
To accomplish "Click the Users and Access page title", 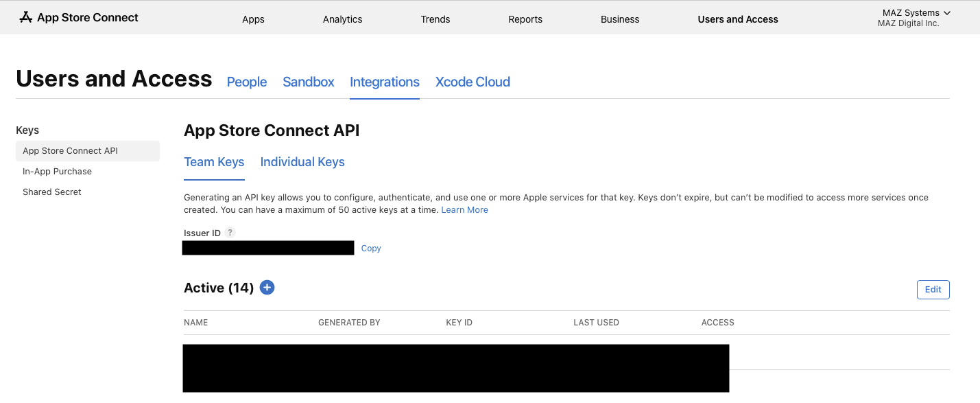I will tap(114, 79).
